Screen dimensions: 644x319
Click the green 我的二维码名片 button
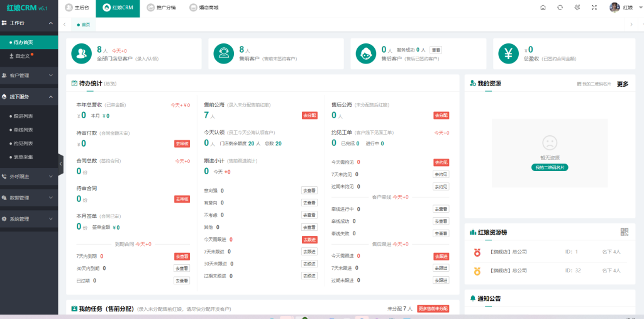click(x=549, y=167)
